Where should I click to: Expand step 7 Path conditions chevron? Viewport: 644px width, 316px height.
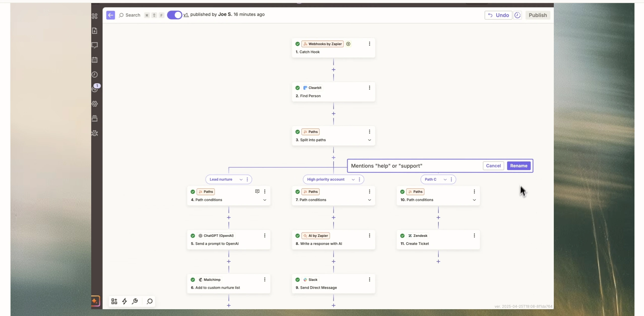pos(369,200)
